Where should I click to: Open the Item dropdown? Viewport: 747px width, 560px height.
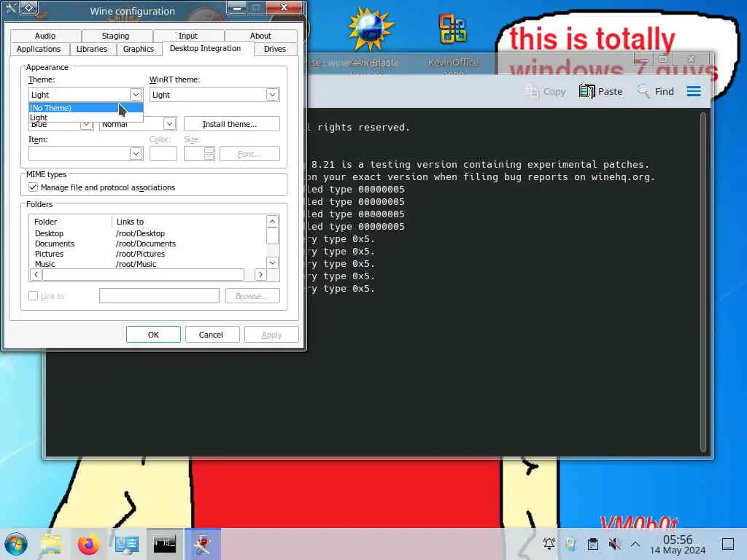click(x=136, y=153)
